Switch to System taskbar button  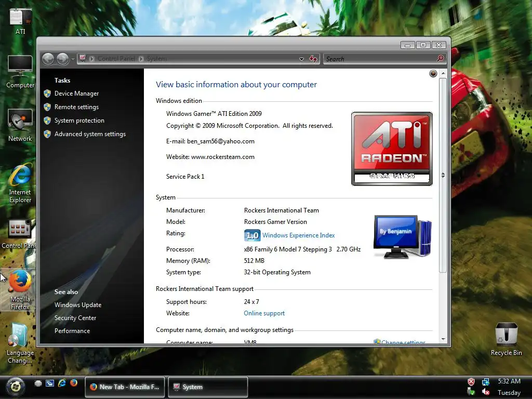pos(208,387)
